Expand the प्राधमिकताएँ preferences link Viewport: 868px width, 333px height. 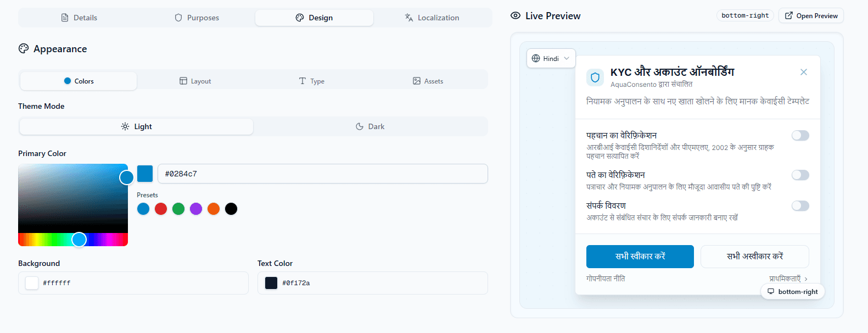[x=788, y=279]
